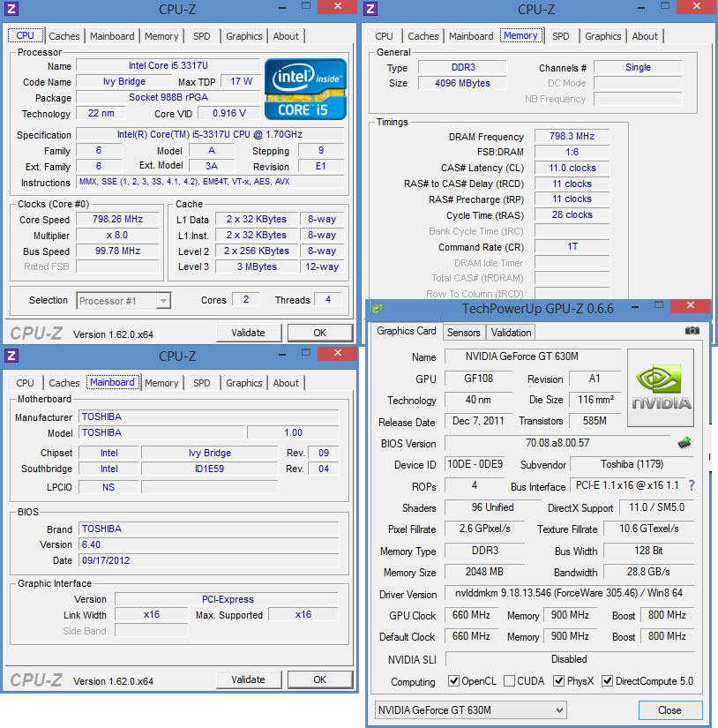Click the BIOS Version field 70.08.a8.00.57
Image resolution: width=718 pixels, height=728 pixels.
tap(557, 443)
